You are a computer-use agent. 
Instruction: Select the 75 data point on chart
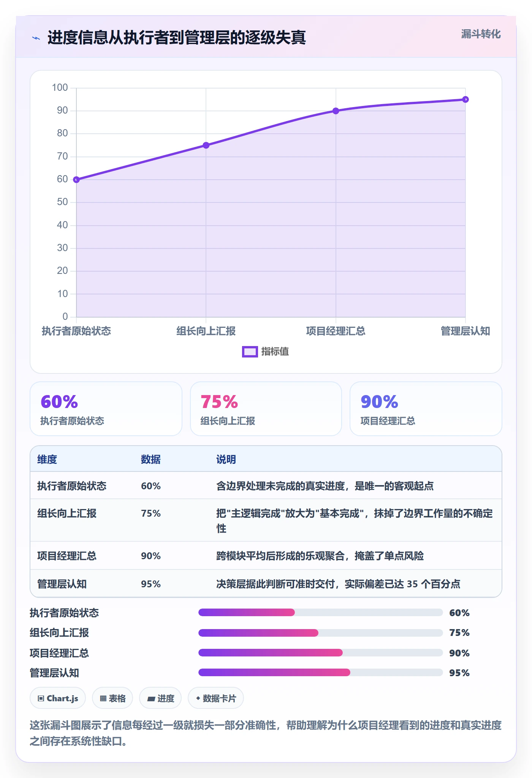click(x=206, y=145)
